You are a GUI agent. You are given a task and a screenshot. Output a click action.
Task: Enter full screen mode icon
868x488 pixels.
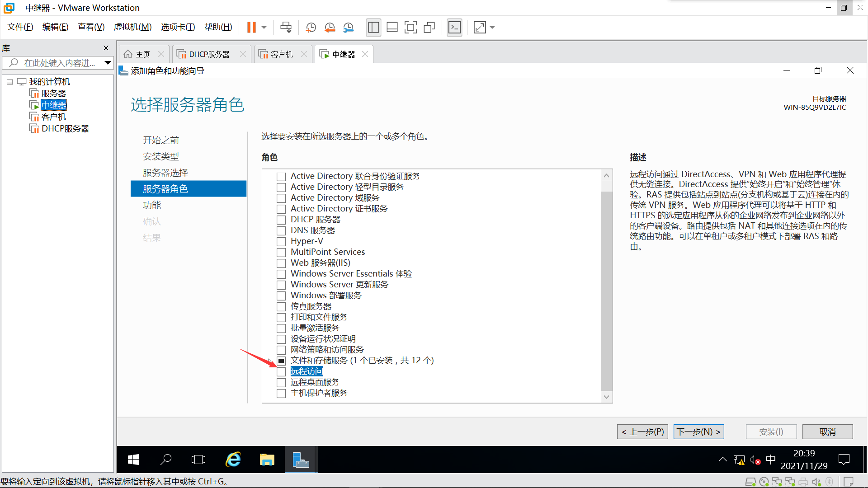point(410,28)
